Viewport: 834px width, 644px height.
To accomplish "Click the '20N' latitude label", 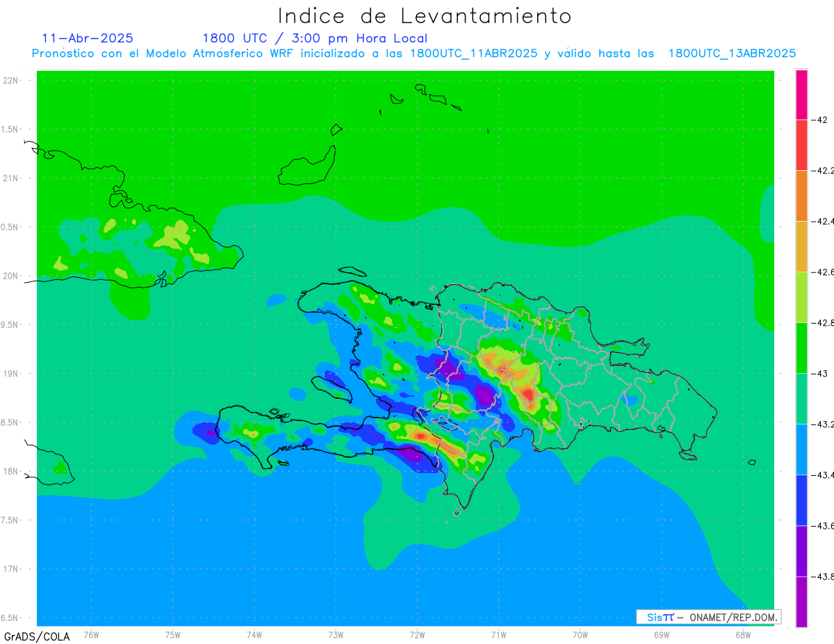I will click(x=12, y=276).
